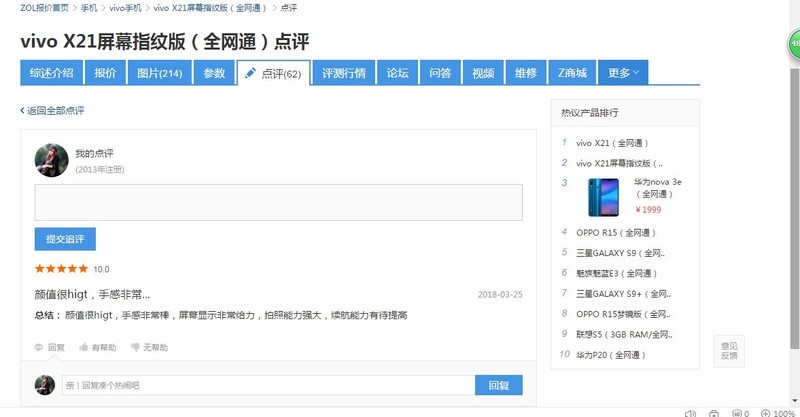Viewport: 800px width, 417px height.
Task: Click the 手机 breadcrumb link
Action: (x=89, y=8)
